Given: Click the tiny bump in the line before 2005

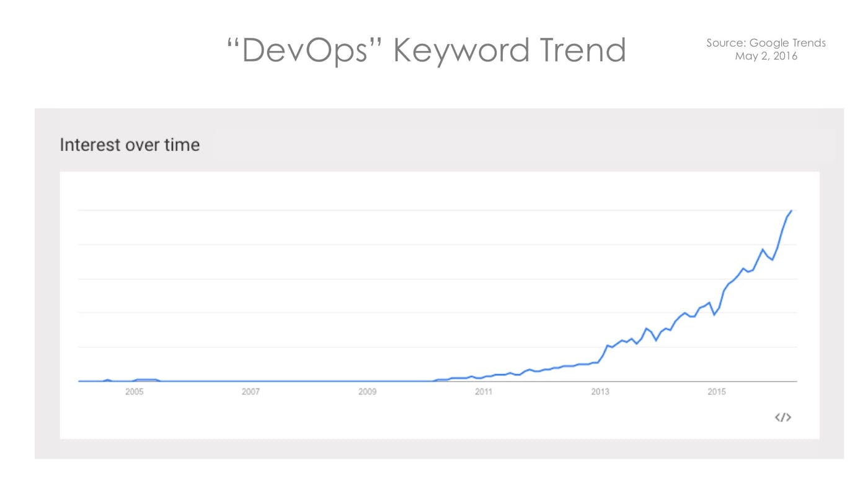Looking at the screenshot, I should pyautogui.click(x=107, y=380).
